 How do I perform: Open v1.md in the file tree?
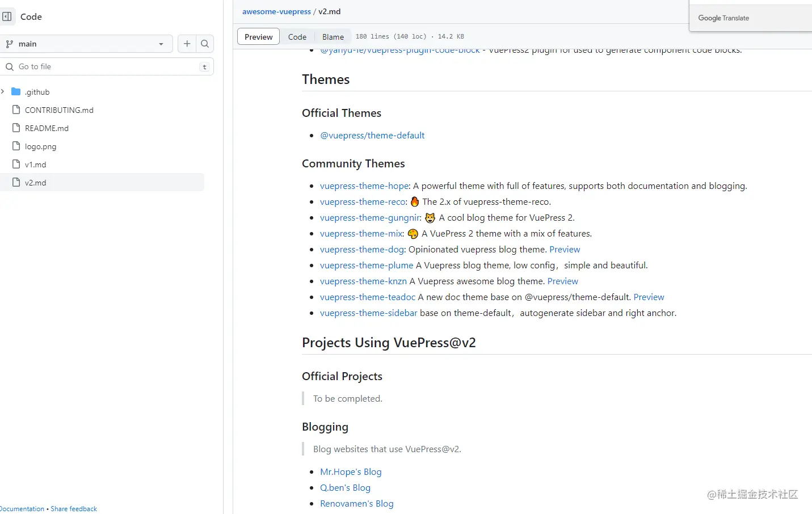point(35,165)
